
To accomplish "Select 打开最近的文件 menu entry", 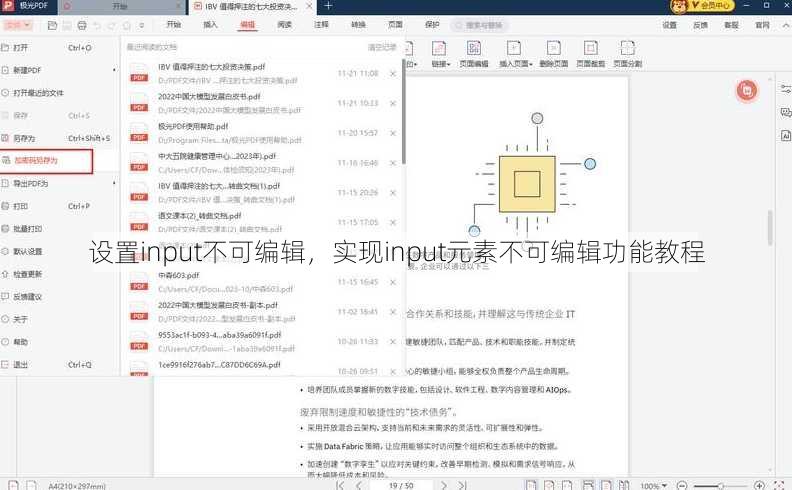I will coord(60,93).
